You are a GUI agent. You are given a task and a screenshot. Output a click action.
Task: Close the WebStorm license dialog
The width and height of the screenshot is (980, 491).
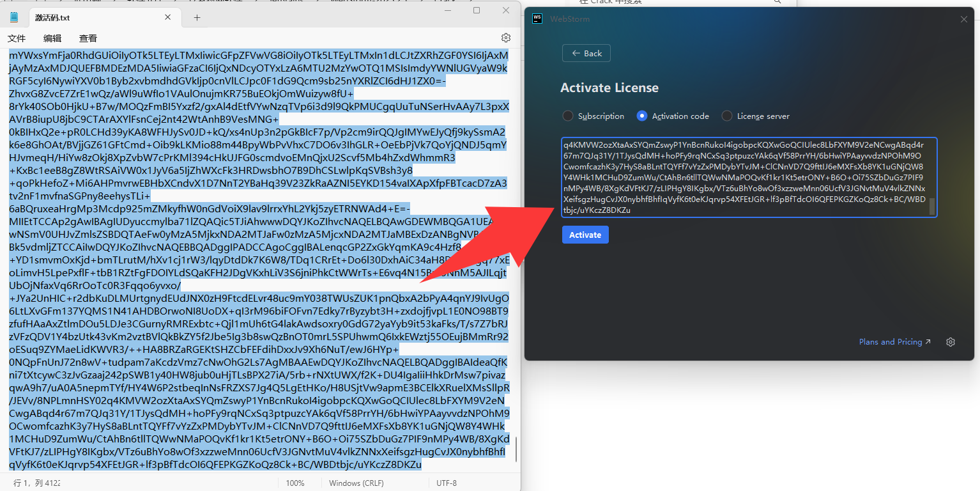point(964,19)
